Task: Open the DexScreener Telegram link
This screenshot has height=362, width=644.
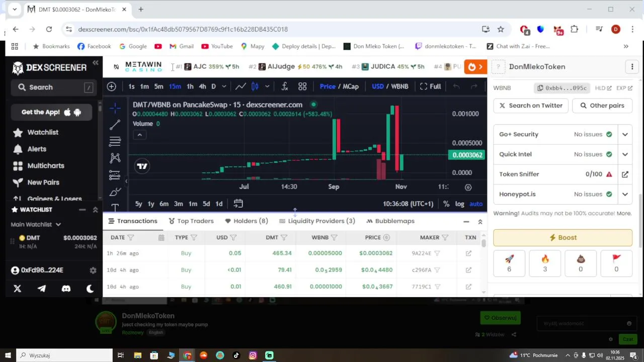Action: click(42, 289)
